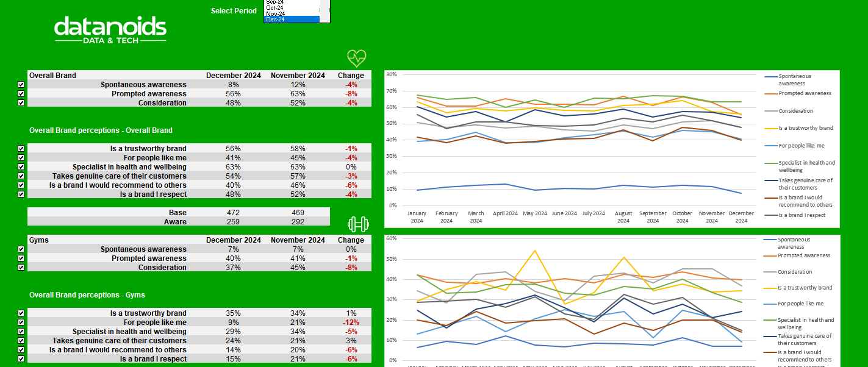Uncheck Overall Brand Spontaneous awareness checkbox
The image size is (868, 367).
coord(21,85)
